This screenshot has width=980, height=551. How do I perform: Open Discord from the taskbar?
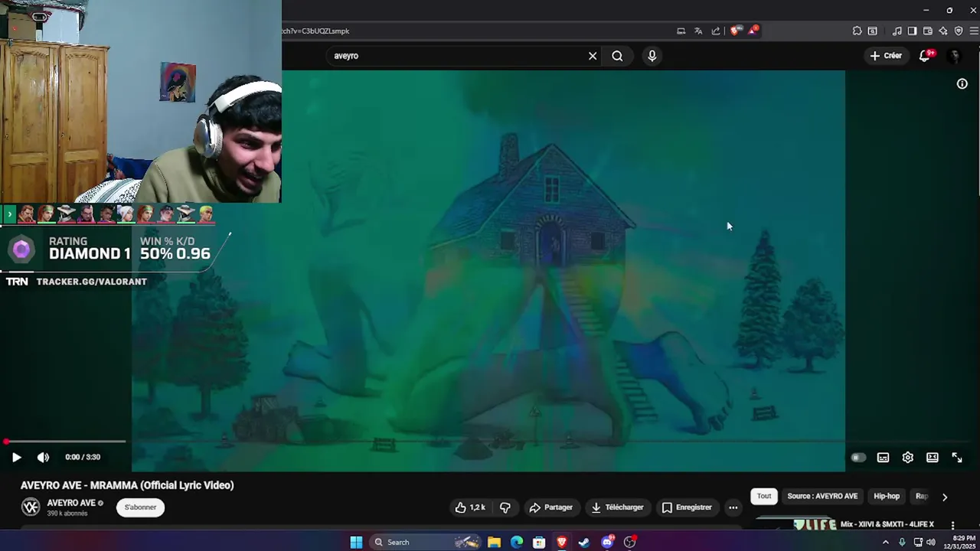point(607,542)
